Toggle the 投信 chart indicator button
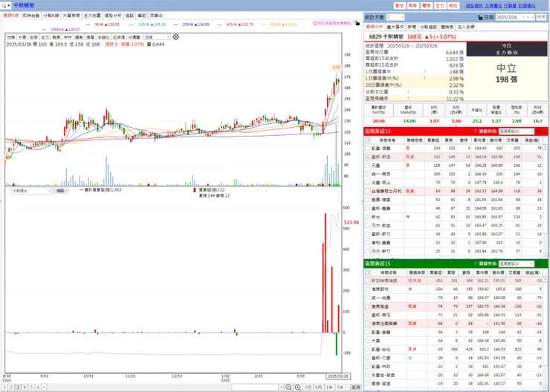Screen dimensions: 550x392 (33, 37)
